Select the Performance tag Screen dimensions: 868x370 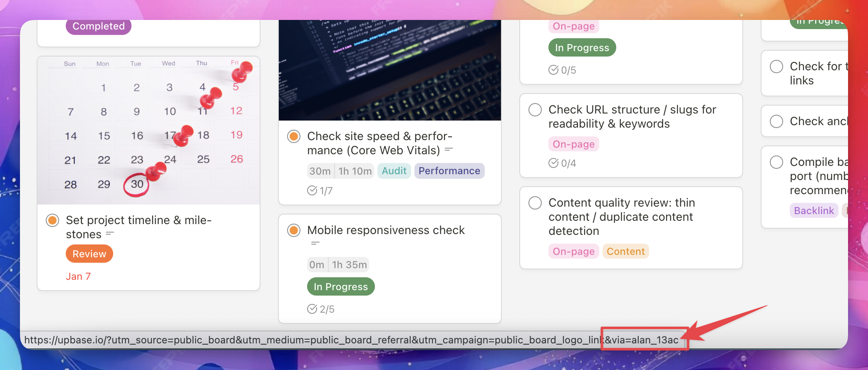coord(449,171)
